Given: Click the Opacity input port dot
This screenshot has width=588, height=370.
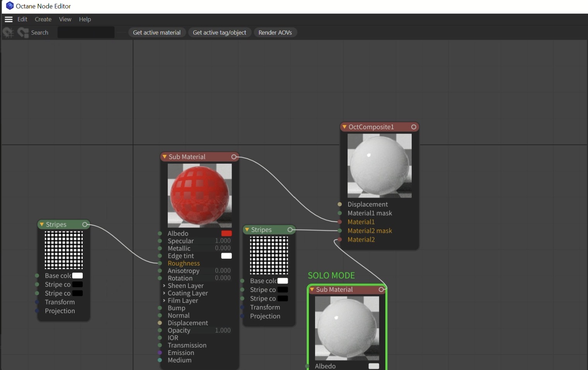Looking at the screenshot, I should point(160,330).
